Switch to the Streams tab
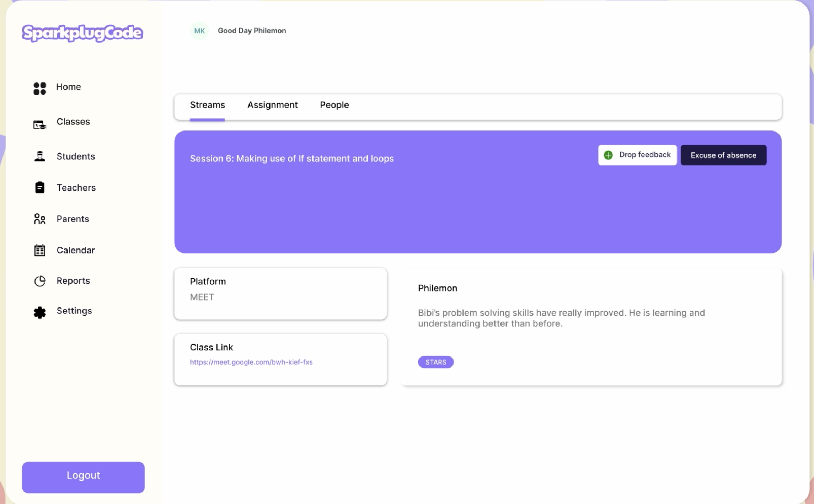 (x=207, y=105)
